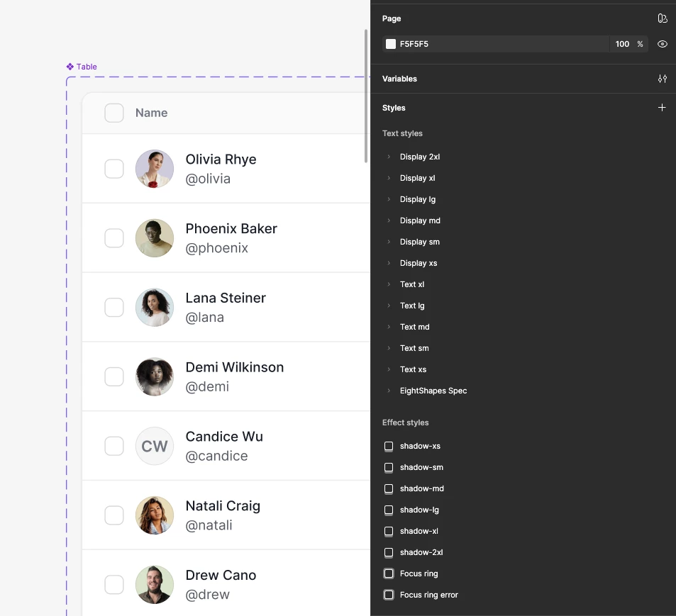Click the Styles section heading

pyautogui.click(x=394, y=108)
